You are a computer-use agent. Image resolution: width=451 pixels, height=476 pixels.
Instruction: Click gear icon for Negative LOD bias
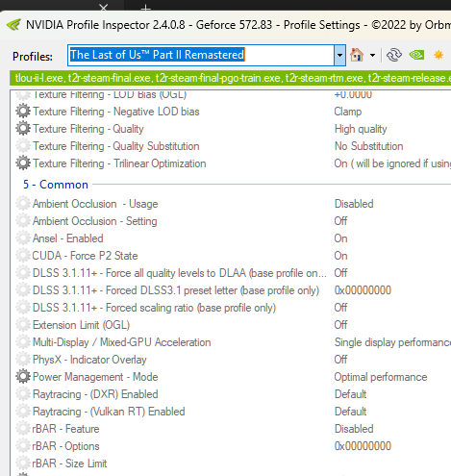pos(23,112)
